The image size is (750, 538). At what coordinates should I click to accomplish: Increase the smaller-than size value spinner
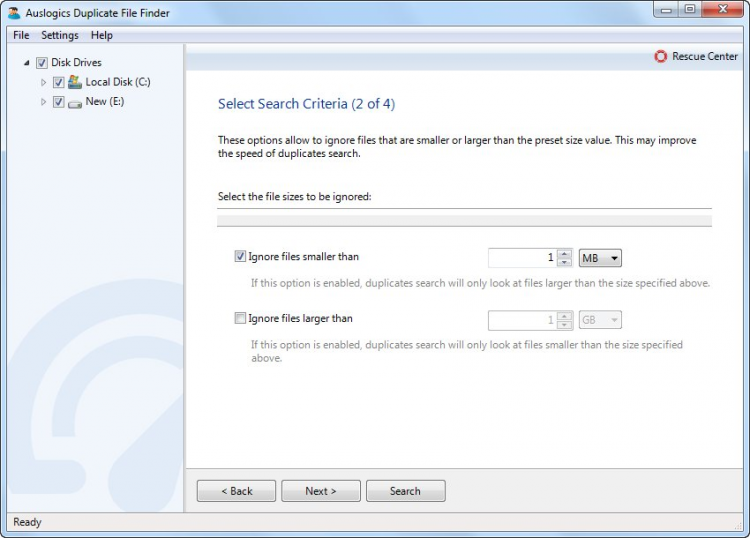pyautogui.click(x=565, y=254)
